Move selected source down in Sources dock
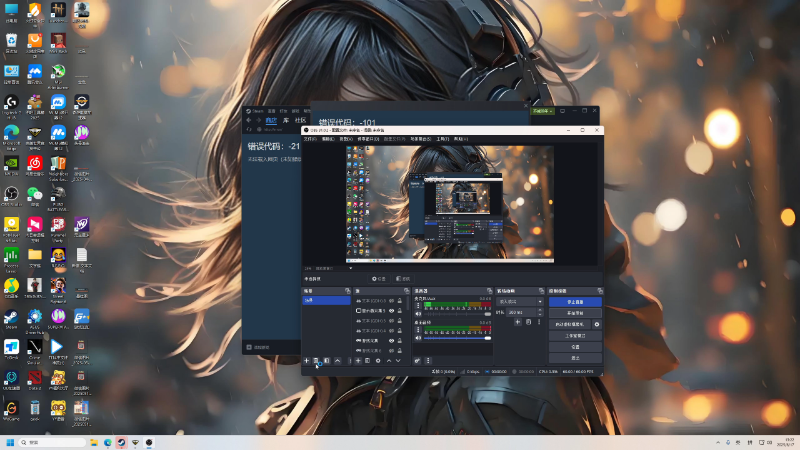Viewport: 800px width, 450px height. (398, 361)
